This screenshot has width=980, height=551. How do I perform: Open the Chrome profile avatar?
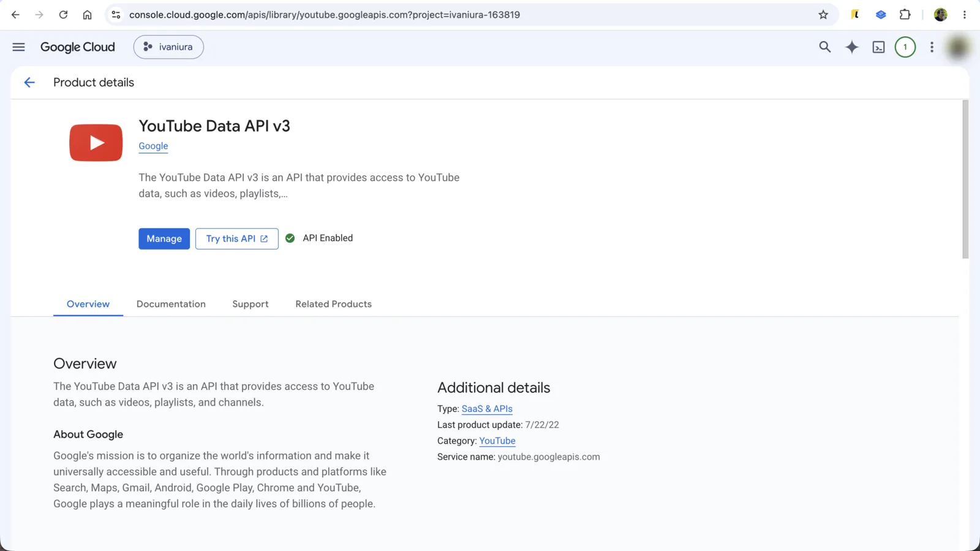941,15
